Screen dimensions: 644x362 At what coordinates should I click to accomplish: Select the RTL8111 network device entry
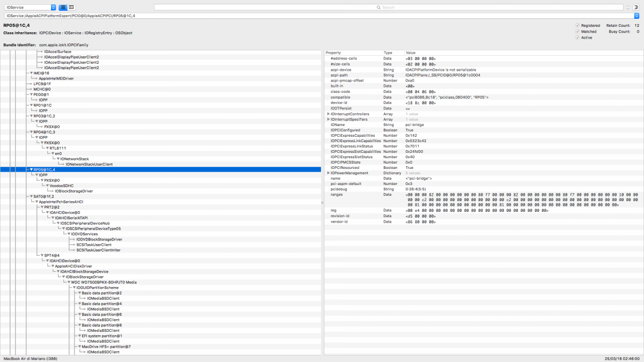click(57, 148)
